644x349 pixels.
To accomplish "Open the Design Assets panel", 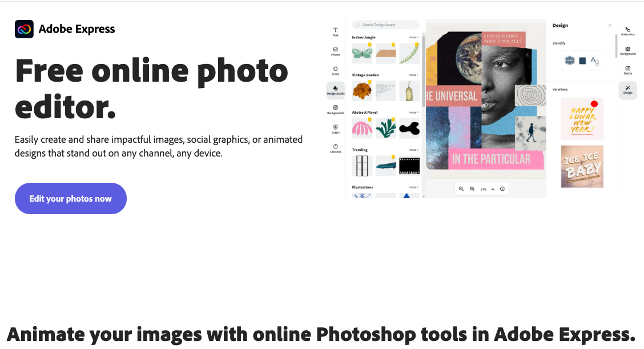I will pos(336,89).
